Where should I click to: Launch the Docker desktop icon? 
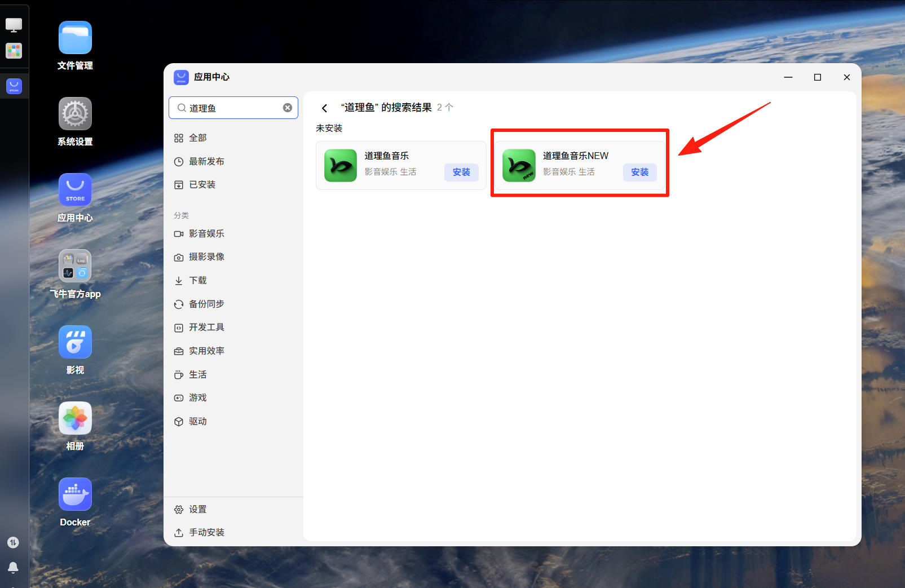[75, 494]
